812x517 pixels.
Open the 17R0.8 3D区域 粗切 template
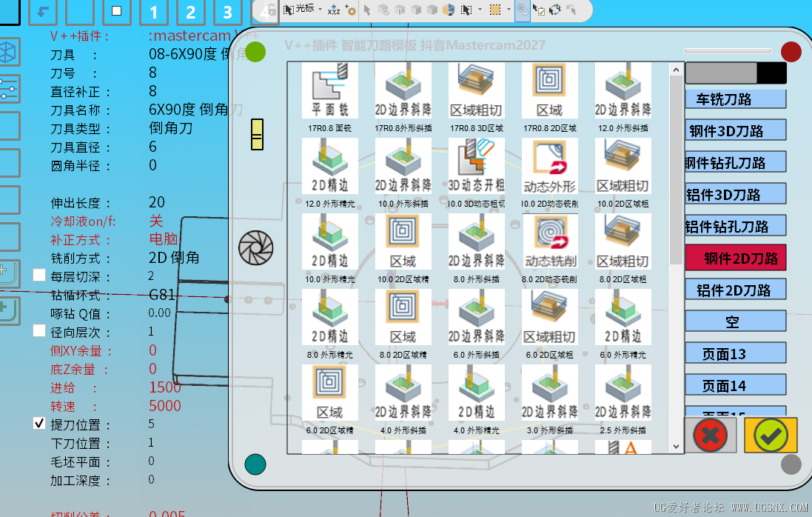(476, 90)
